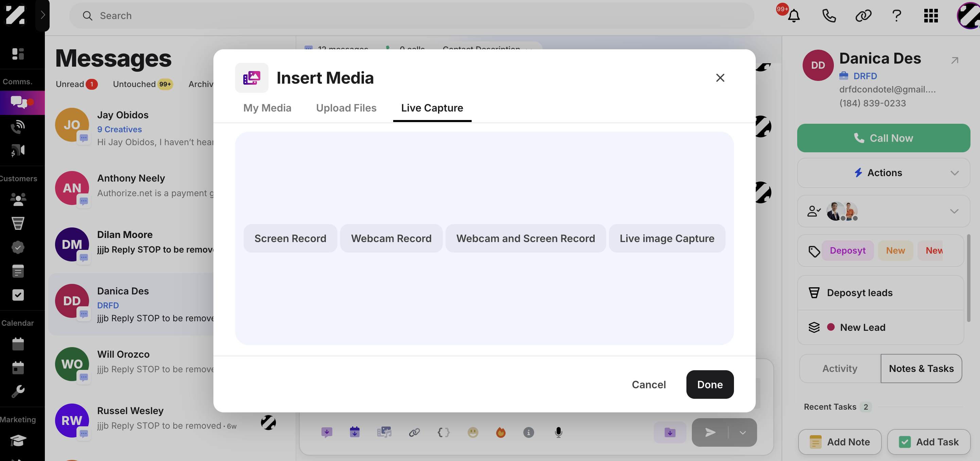Cancel the Insert Media dialog
The width and height of the screenshot is (980, 461).
tap(649, 385)
